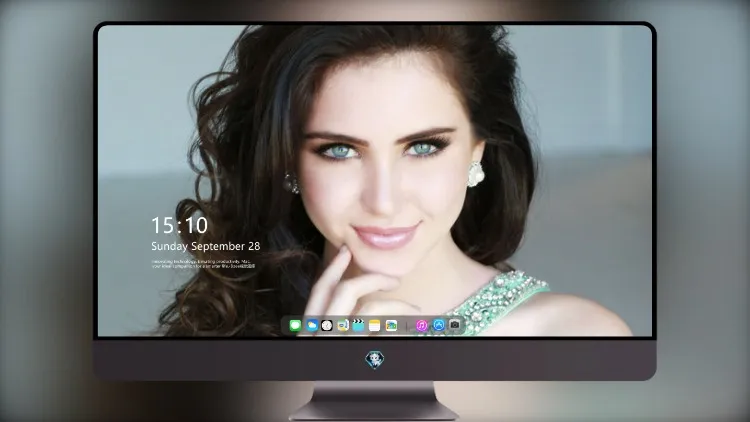This screenshot has height=422, width=750.
Task: Open the yellow Notes app
Action: (x=375, y=325)
